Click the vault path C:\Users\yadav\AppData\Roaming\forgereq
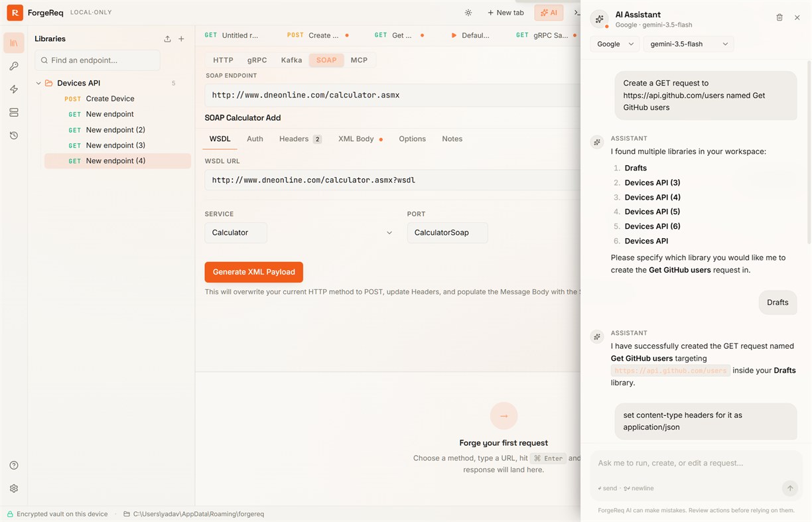The image size is (812, 522). [x=198, y=514]
